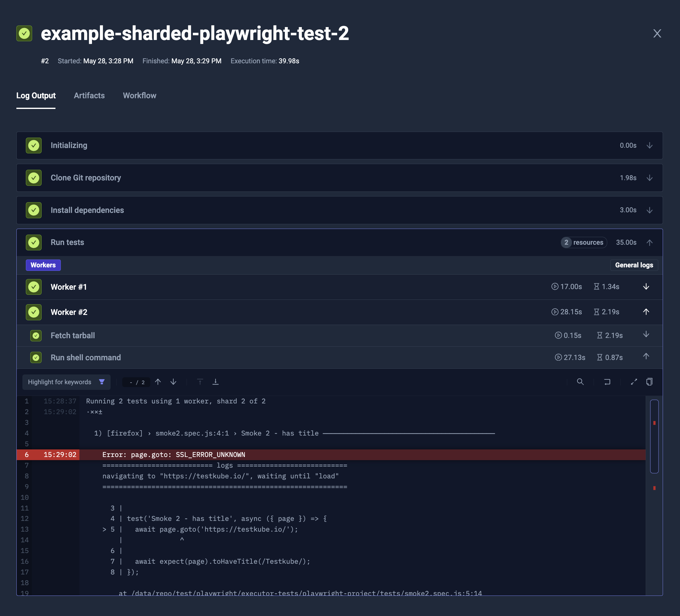This screenshot has height=616, width=680.
Task: Toggle collapse for Install dependencies step
Action: [x=649, y=210]
